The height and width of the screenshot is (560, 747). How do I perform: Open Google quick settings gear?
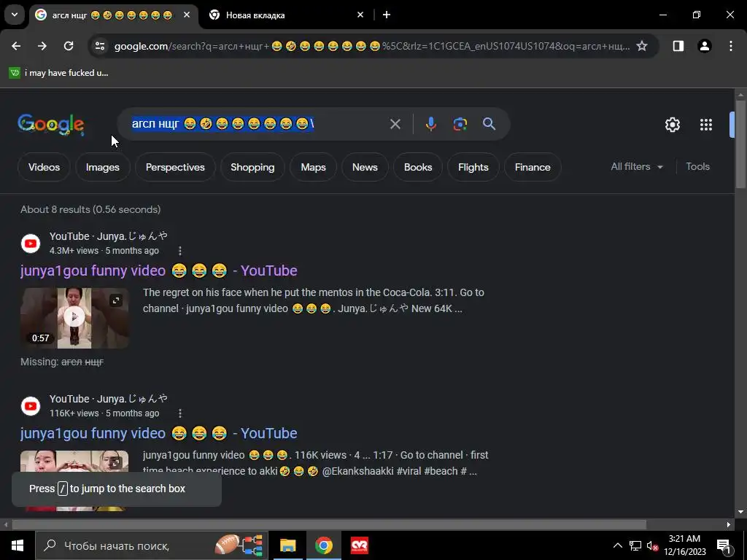tap(673, 125)
